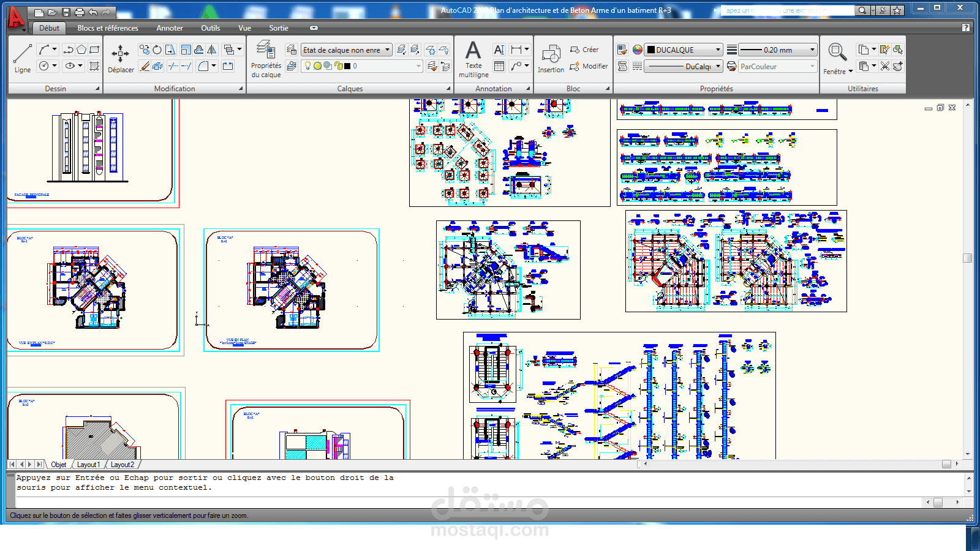
Task: Create a new drawing from quick access
Action: tap(39, 12)
